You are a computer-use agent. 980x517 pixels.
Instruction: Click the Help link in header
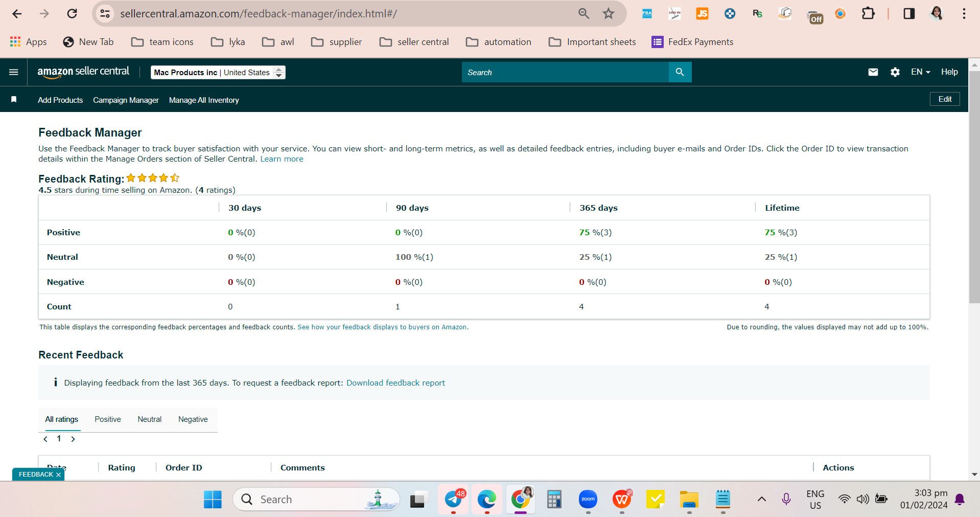[x=949, y=72]
